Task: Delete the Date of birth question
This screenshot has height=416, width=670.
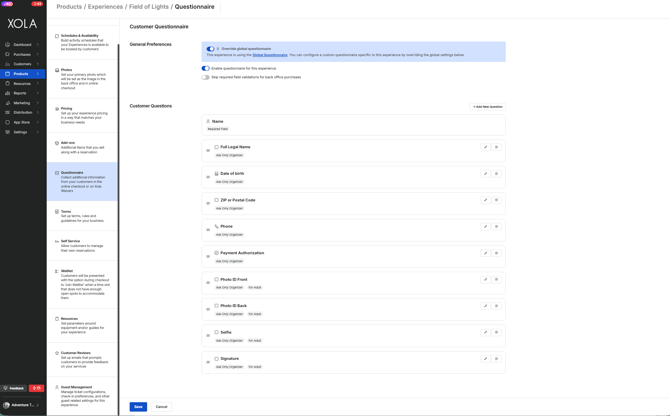Action: coord(496,174)
